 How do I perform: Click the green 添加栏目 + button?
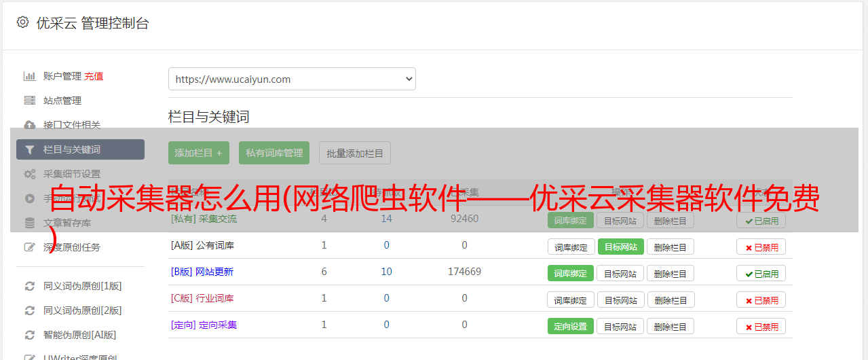(x=199, y=153)
